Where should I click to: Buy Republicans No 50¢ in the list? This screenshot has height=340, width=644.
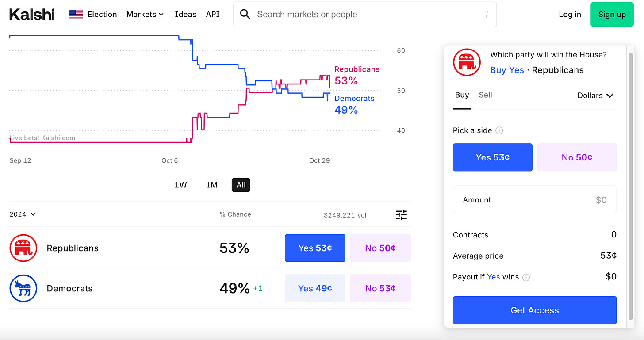pyautogui.click(x=380, y=248)
